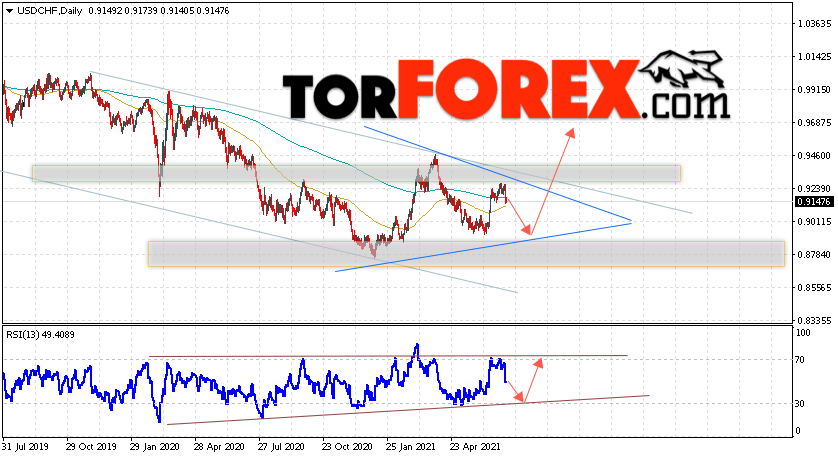The height and width of the screenshot is (458, 838).
Task: Click the 27 Jul 2020 date label
Action: pyautogui.click(x=281, y=446)
